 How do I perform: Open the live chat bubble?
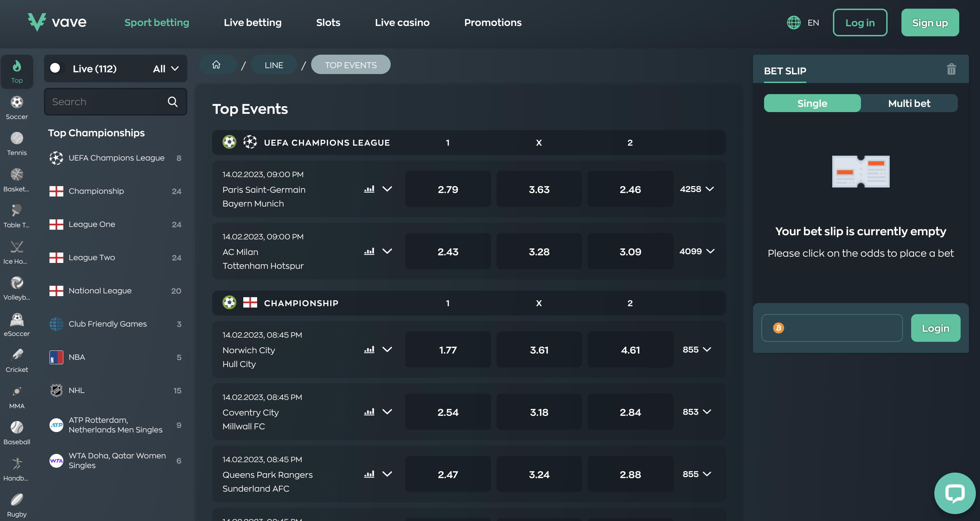pos(954,493)
